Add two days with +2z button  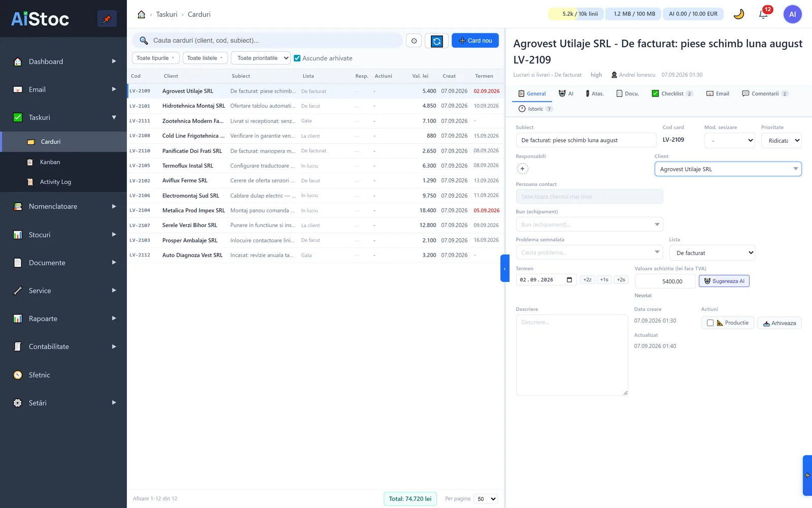pos(587,280)
